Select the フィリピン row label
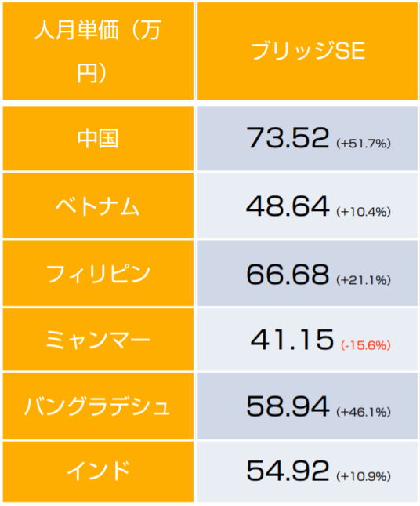This screenshot has height=506, width=420. pos(98,274)
